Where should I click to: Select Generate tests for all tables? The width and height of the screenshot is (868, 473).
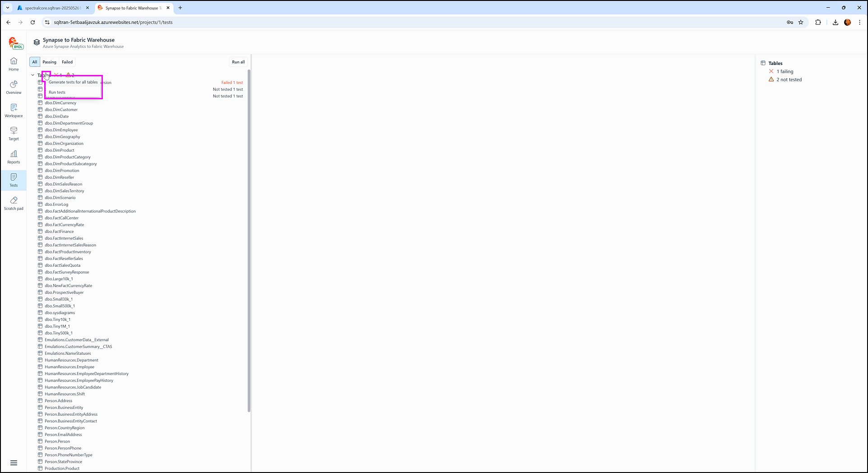[x=73, y=82]
